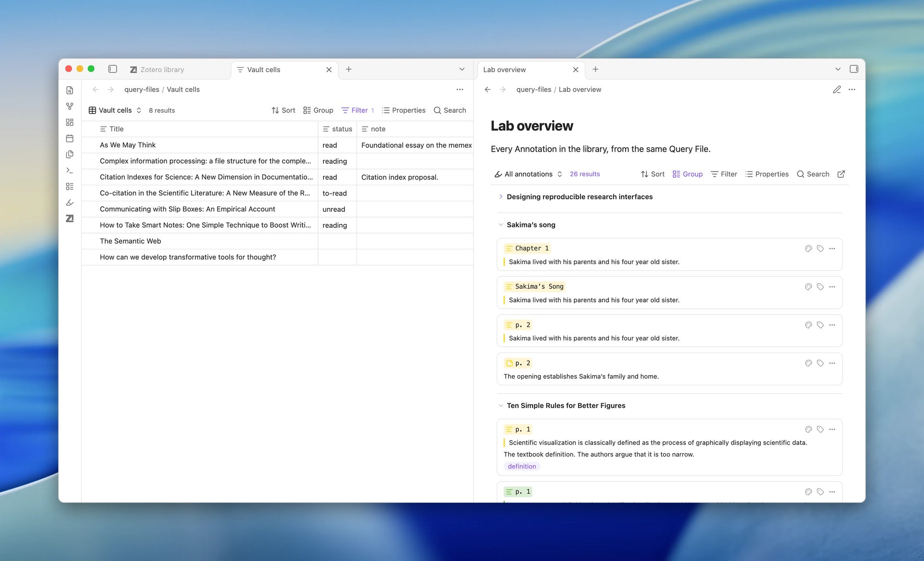Open the templates copy icon in the ribbon
The height and width of the screenshot is (561, 924).
(70, 155)
